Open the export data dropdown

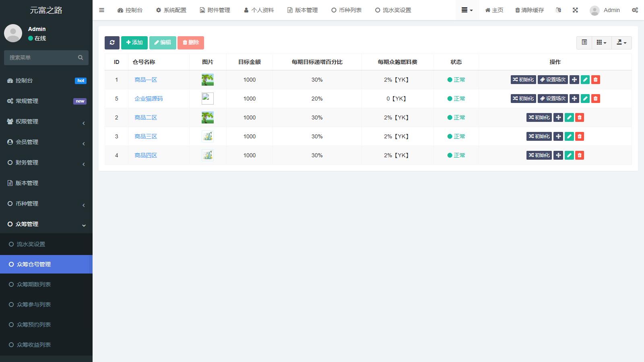coord(621,43)
